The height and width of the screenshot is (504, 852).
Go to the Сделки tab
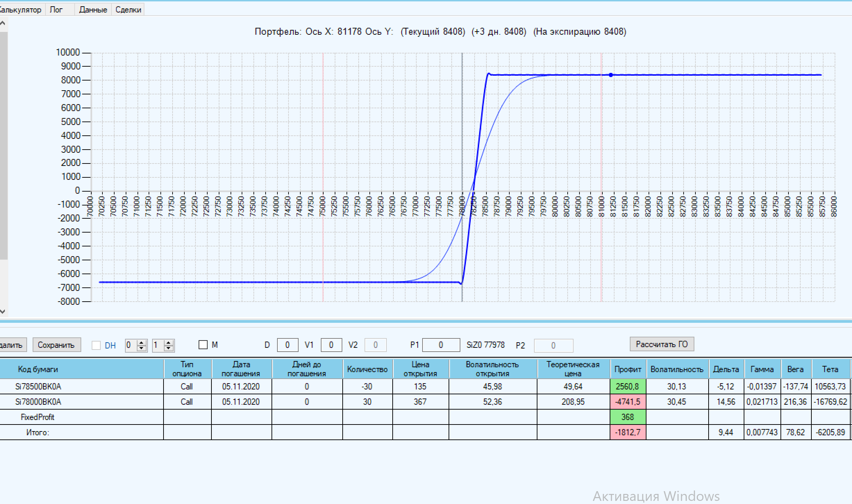(128, 10)
